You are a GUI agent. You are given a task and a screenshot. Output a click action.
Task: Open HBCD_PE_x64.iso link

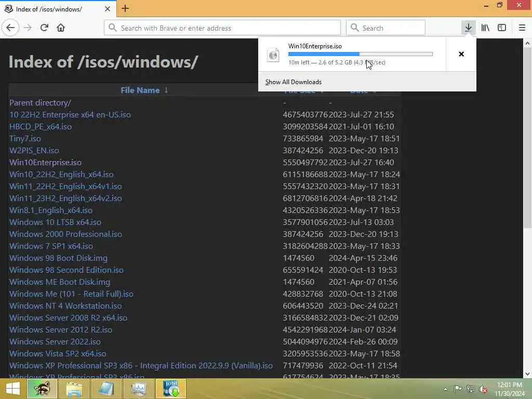pos(41,127)
